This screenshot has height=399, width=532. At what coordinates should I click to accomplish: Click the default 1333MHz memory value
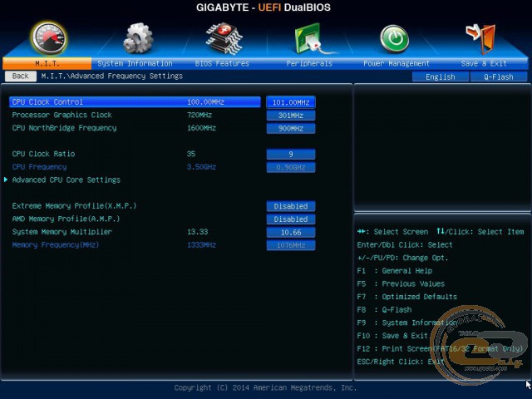tap(201, 244)
